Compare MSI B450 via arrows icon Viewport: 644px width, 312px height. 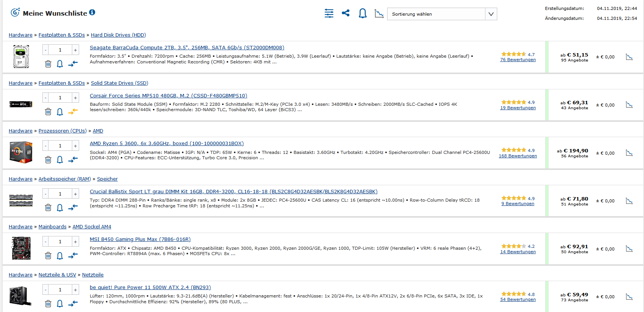(x=73, y=255)
